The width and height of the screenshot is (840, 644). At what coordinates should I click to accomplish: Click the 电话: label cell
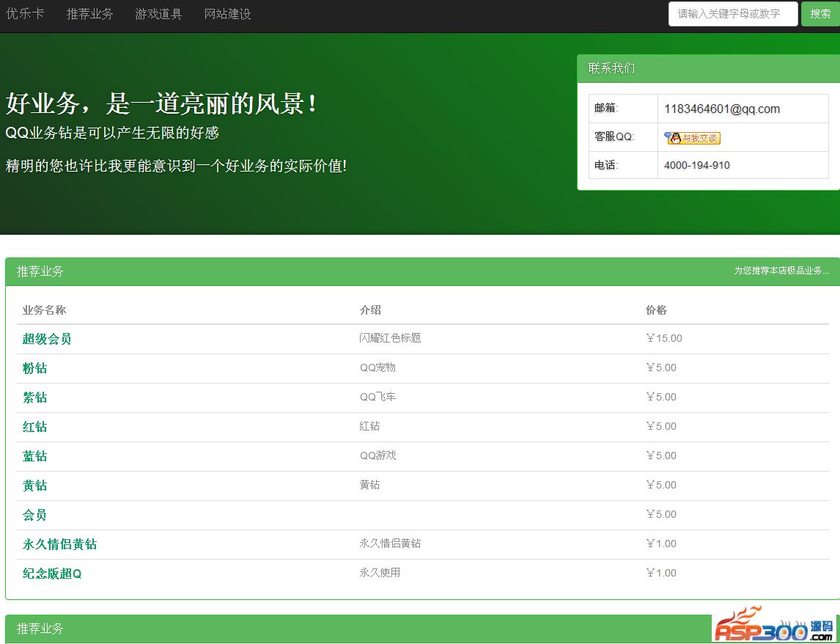(623, 165)
